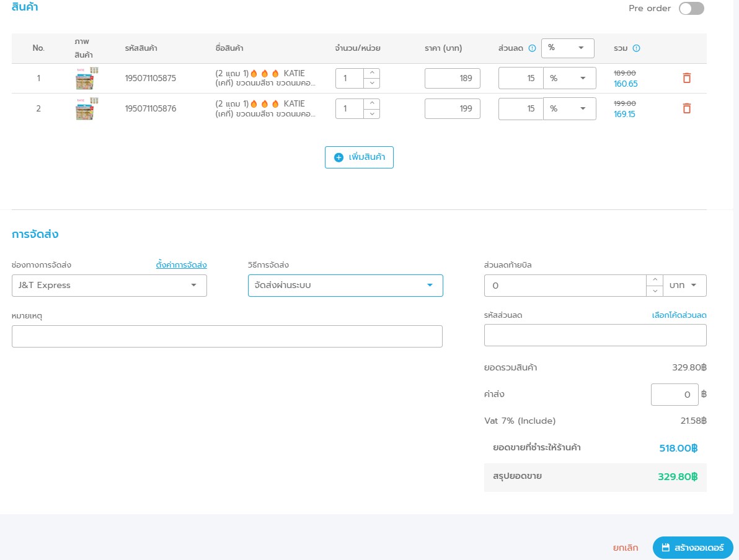Screen dimensions: 739x560
Task: Toggle the Pre order switch
Action: (691, 9)
